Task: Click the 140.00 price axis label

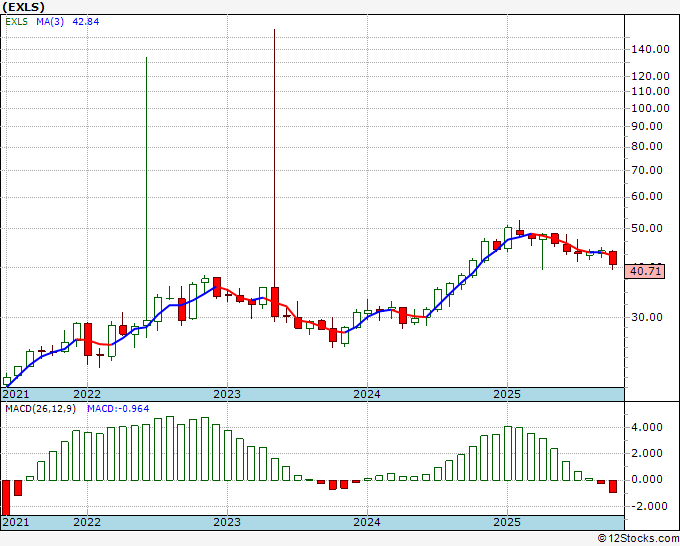Action: pyautogui.click(x=650, y=49)
